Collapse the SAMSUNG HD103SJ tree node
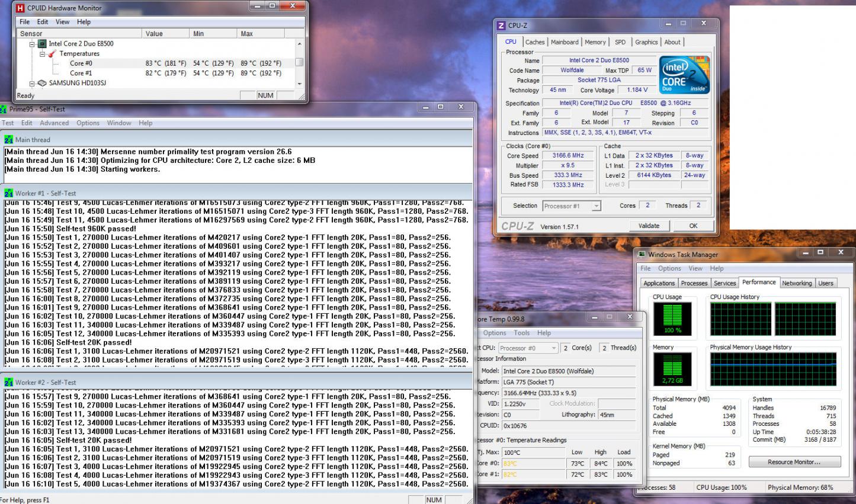 click(33, 84)
